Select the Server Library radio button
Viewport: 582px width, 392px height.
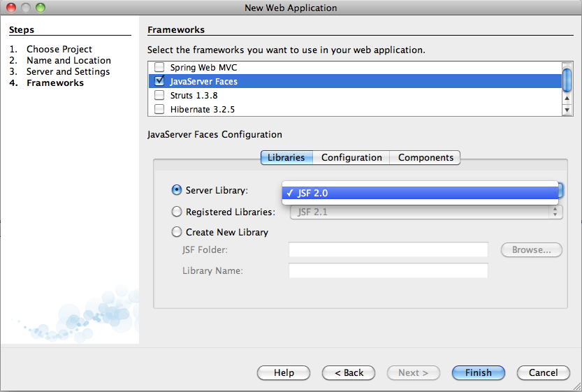point(177,190)
